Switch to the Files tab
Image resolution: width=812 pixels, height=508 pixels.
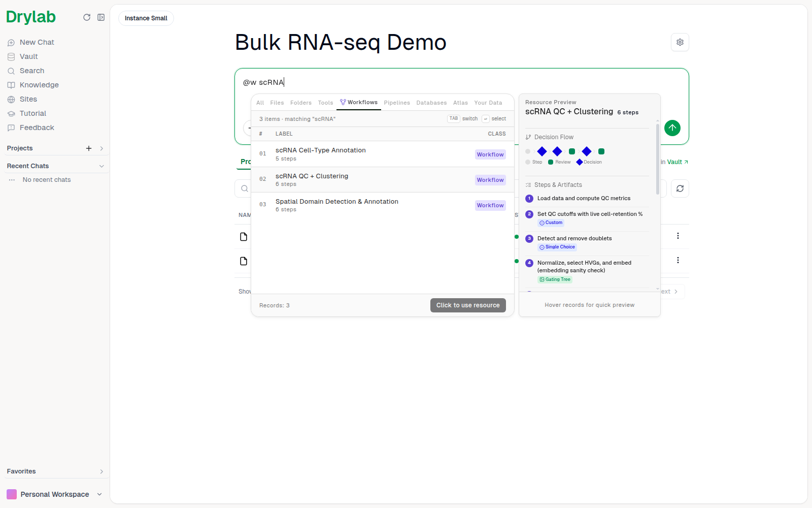click(277, 103)
